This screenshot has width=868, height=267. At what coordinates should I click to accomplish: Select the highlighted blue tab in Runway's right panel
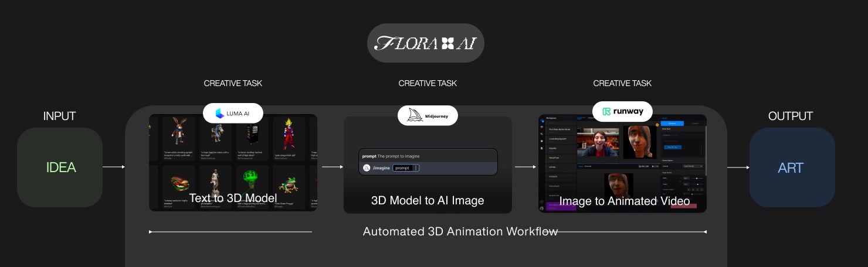tap(672, 124)
